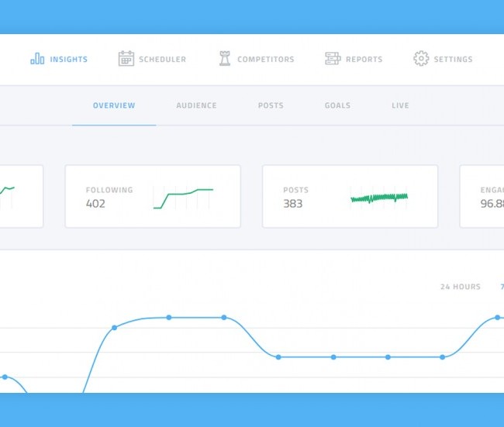The width and height of the screenshot is (504, 427).
Task: Select the 24 HOURS time range
Action: pyautogui.click(x=461, y=287)
